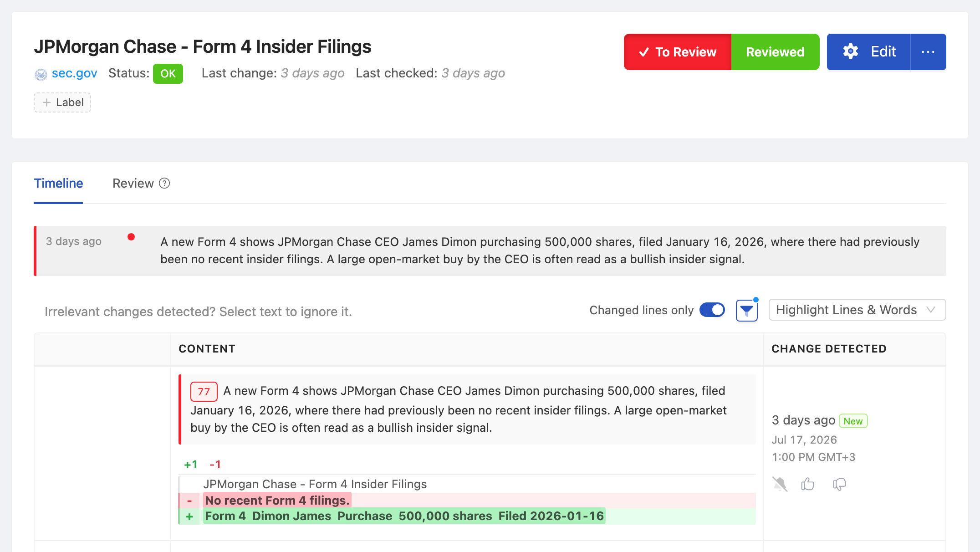Open the three-dots more options menu
The width and height of the screenshot is (980, 552).
point(928,52)
